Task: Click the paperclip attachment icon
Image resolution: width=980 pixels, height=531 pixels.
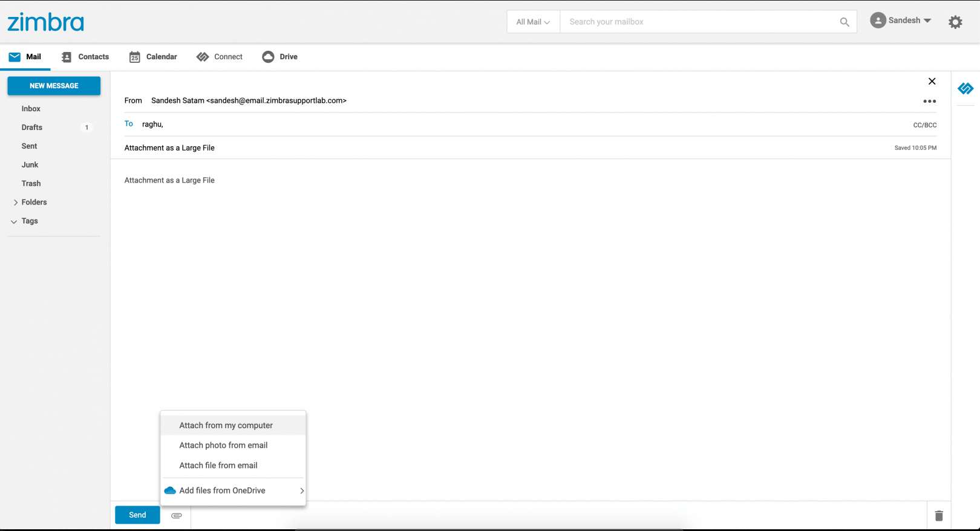Action: pyautogui.click(x=177, y=515)
